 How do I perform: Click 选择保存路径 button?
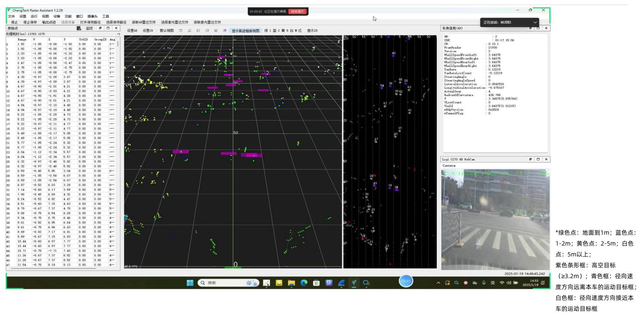[116, 22]
